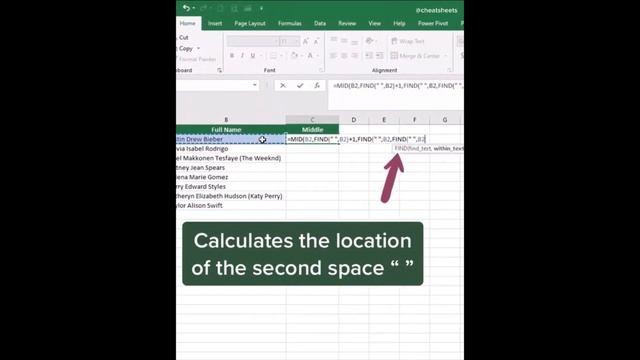The image size is (640, 360).
Task: Select Bottom Align icon
Action: [x=355, y=41]
